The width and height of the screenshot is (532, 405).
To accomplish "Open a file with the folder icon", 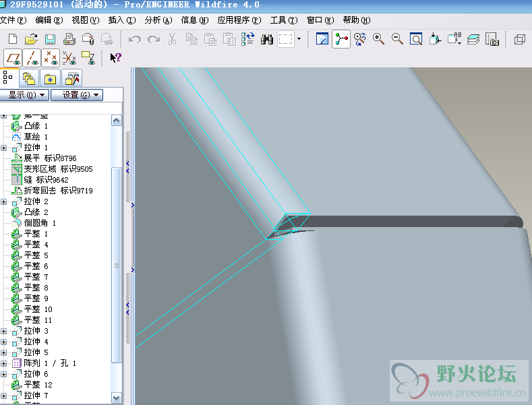I will pos(31,39).
